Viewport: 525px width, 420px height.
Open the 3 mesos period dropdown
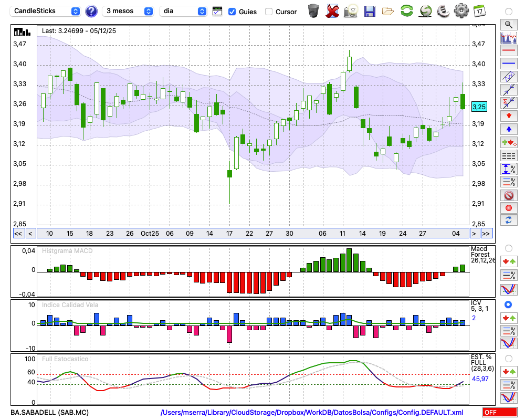point(128,11)
